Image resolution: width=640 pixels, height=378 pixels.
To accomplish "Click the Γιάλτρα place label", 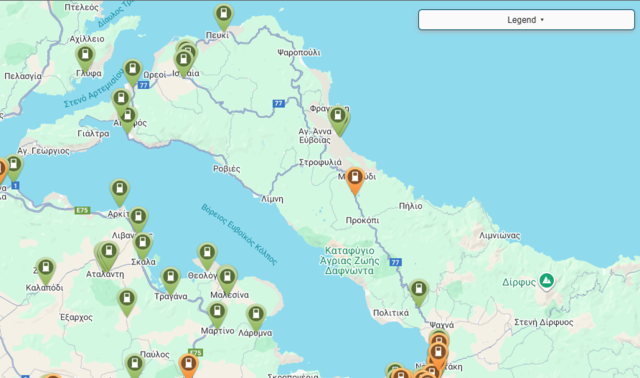I will [x=93, y=133].
